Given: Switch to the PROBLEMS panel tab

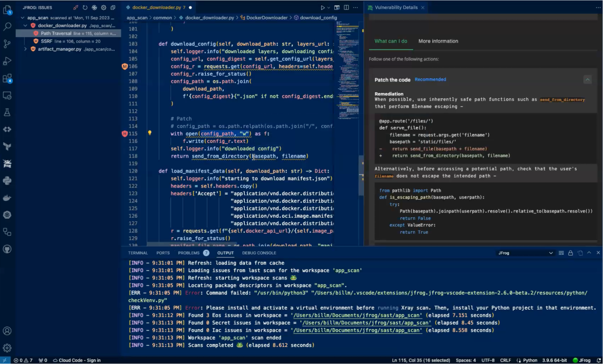Looking at the screenshot, I should coord(194,253).
